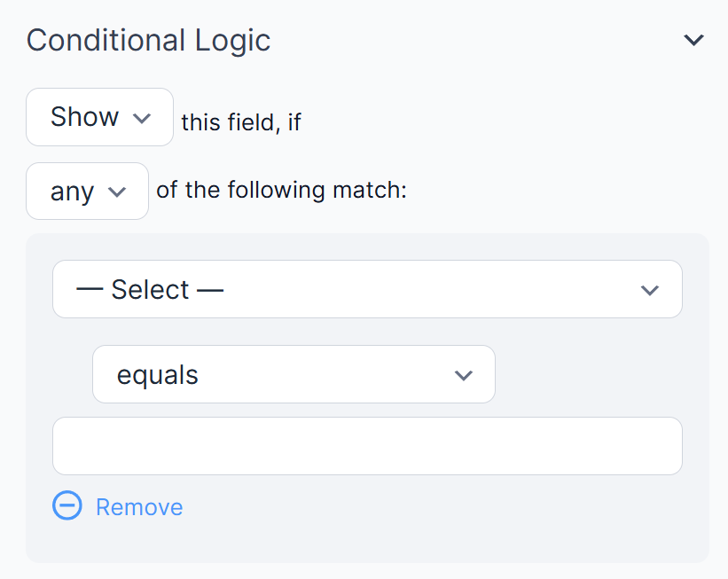Click the collapse arrow for Conditional Logic
Screen dimensions: 728x579
(x=694, y=39)
